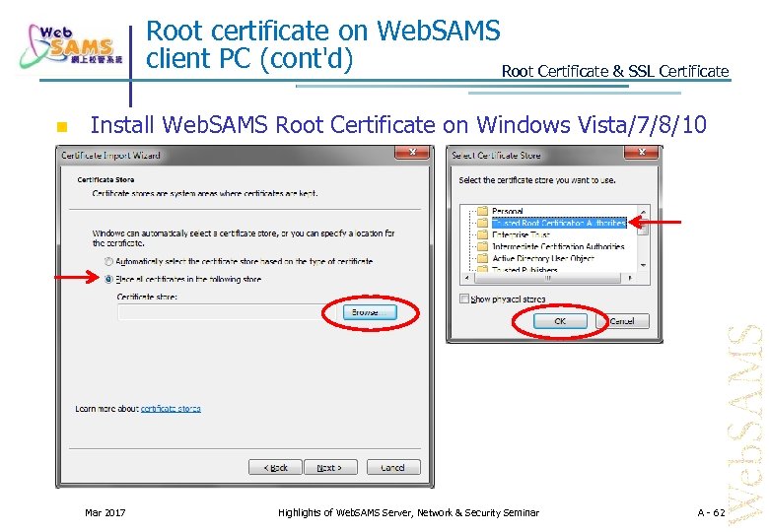This screenshot has height=532, width=769.
Task: Close the Certificate Import Wizard window
Action: coord(412,153)
